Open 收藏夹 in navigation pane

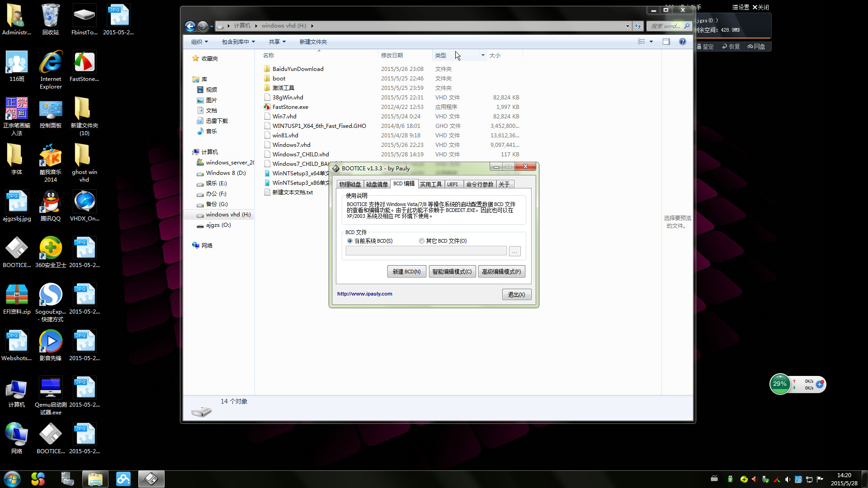click(x=209, y=59)
